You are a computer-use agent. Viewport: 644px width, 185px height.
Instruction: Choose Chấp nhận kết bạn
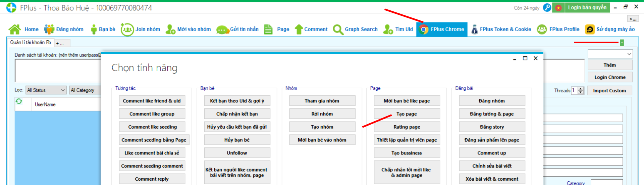pos(237,114)
